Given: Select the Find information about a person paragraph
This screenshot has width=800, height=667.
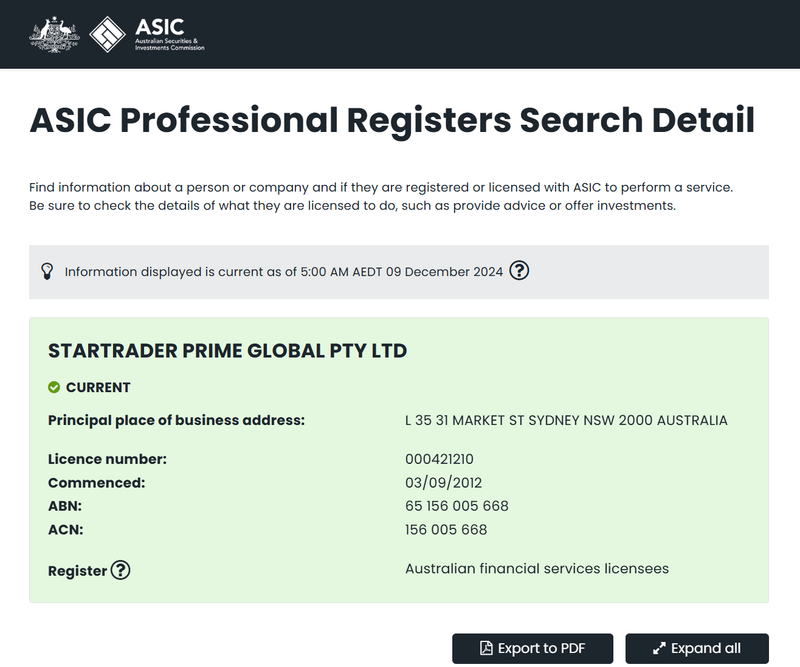Looking at the screenshot, I should coord(381,196).
